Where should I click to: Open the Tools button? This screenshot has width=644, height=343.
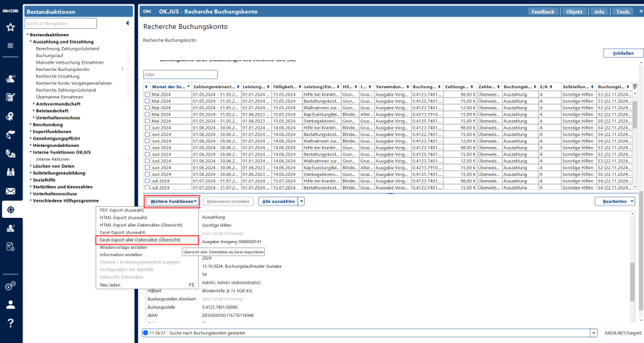coord(622,12)
